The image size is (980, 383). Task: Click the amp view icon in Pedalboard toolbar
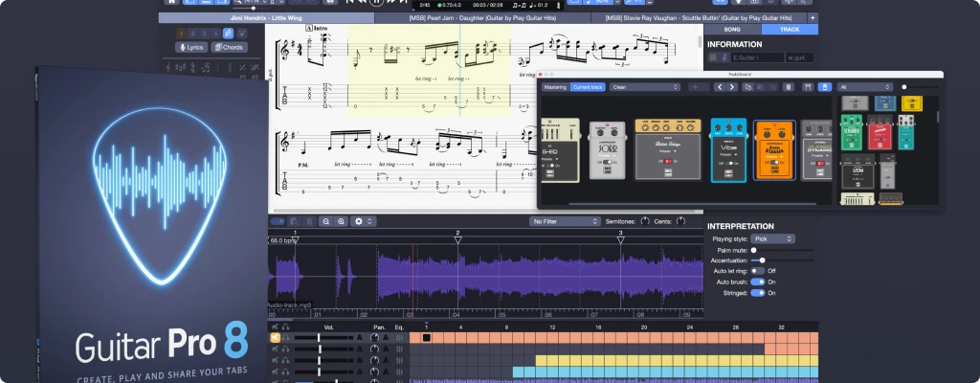808,87
